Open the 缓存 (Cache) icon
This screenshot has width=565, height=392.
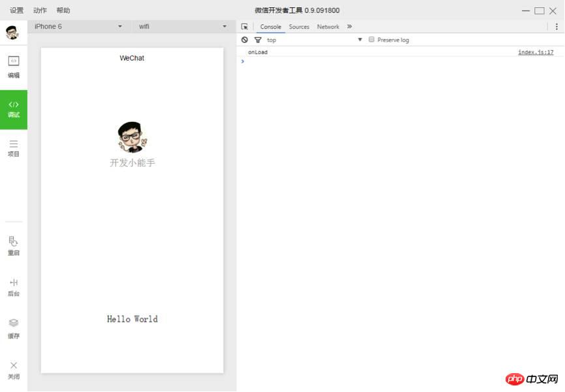point(14,327)
